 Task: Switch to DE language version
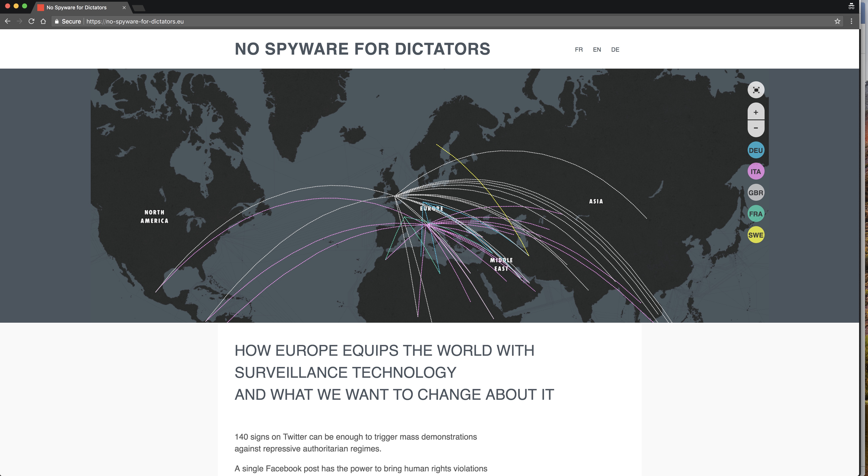pos(615,49)
